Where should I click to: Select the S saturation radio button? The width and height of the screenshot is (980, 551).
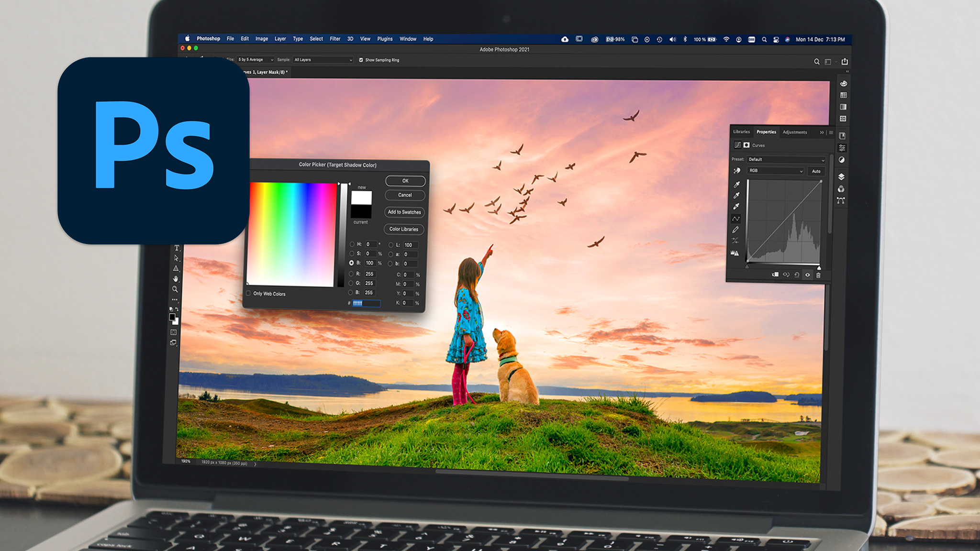(x=352, y=253)
